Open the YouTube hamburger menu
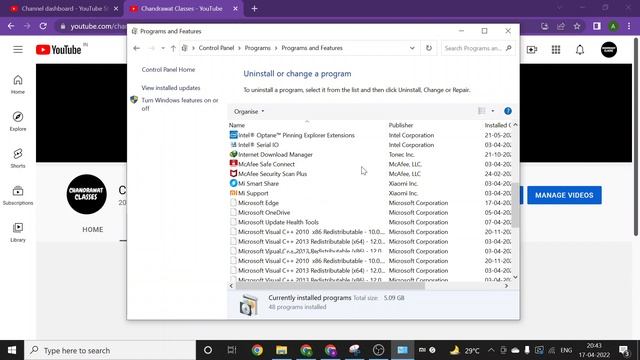Image resolution: width=640 pixels, height=360 pixels. click(18, 50)
